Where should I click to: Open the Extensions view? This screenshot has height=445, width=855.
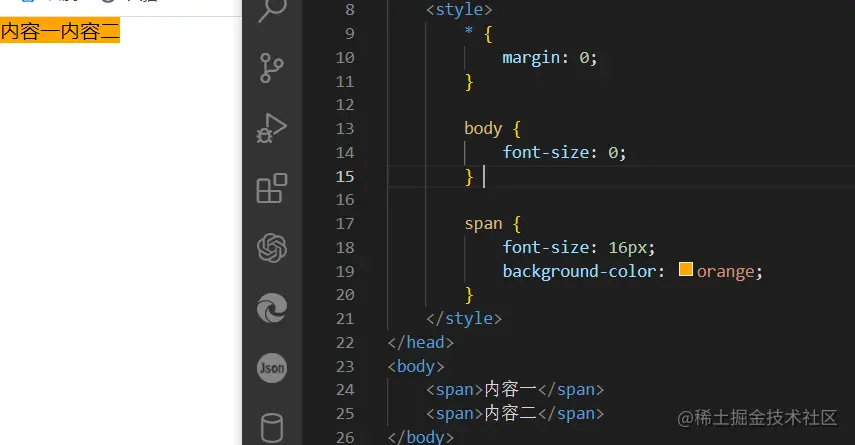pyautogui.click(x=272, y=188)
